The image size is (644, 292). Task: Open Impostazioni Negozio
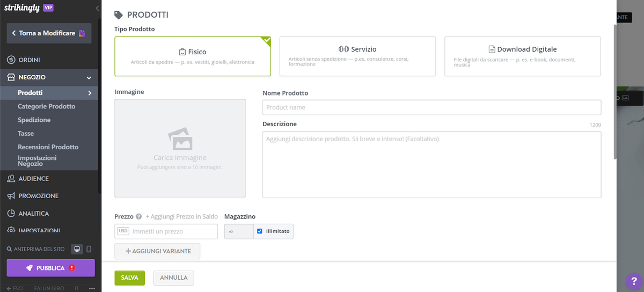point(37,160)
